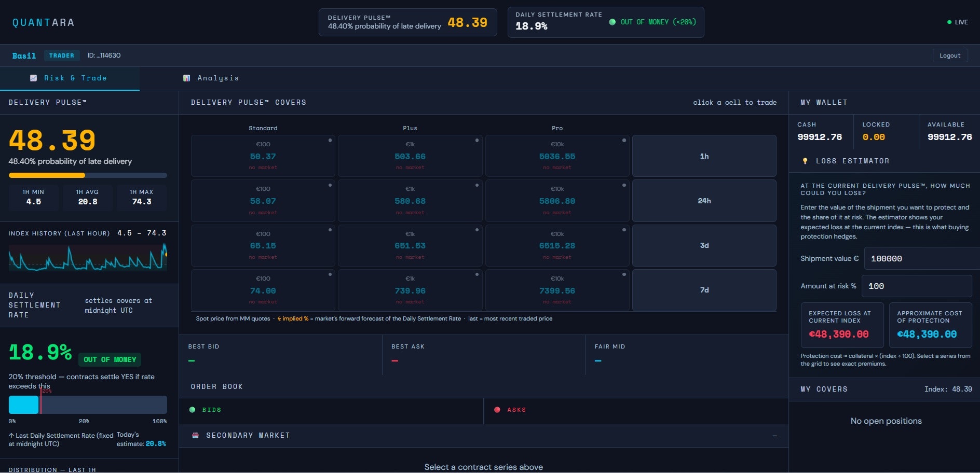980x473 pixels.
Task: Select the Plus 24h cover at 580.68
Action: (410, 201)
